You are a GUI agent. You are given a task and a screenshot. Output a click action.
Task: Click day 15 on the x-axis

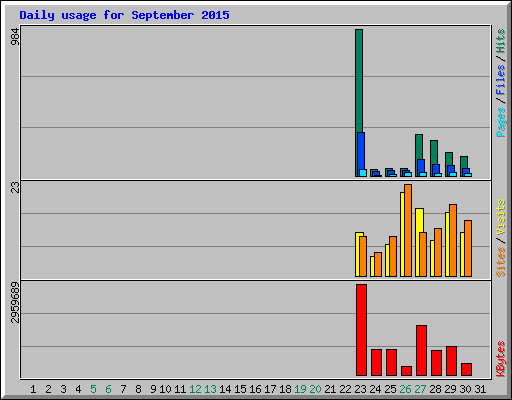click(240, 389)
